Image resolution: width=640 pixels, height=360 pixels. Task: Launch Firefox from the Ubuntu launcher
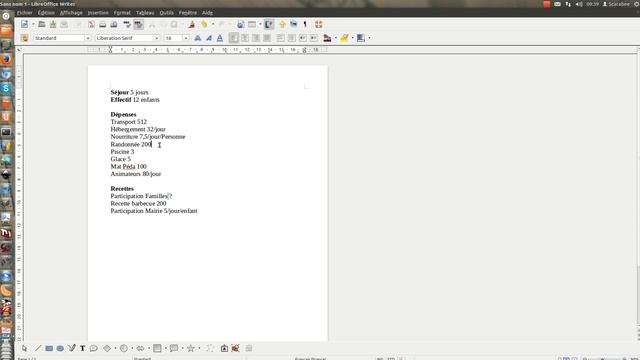6,60
